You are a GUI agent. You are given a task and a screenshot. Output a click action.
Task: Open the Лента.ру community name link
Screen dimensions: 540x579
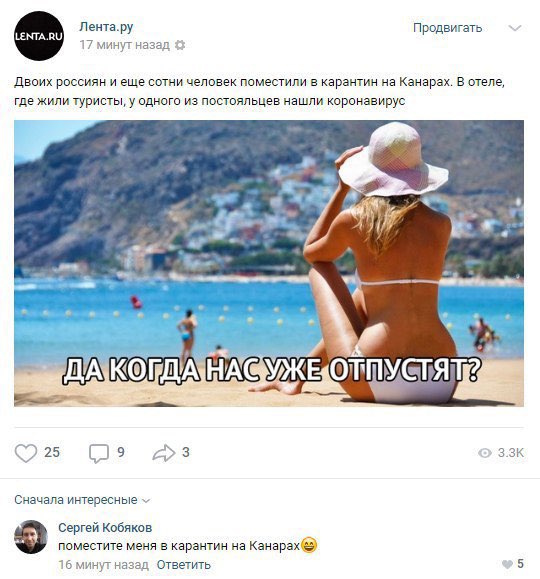(x=106, y=27)
